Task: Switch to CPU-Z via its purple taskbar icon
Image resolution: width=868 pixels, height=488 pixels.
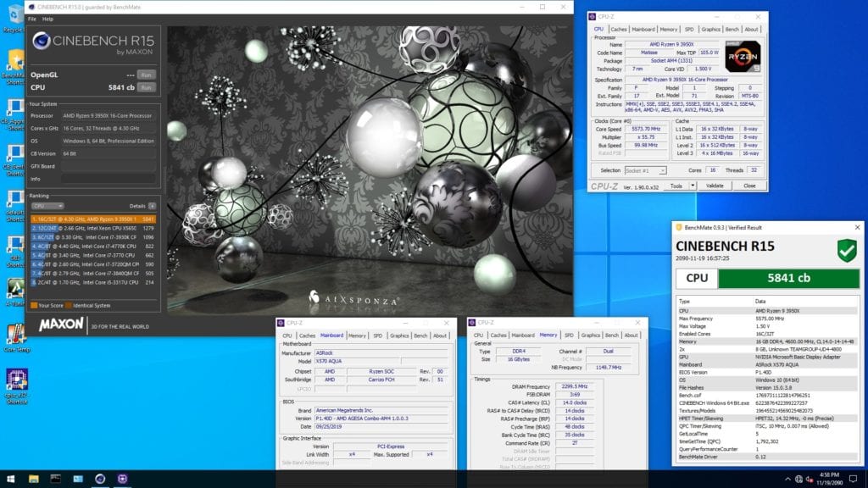Action: 122,479
